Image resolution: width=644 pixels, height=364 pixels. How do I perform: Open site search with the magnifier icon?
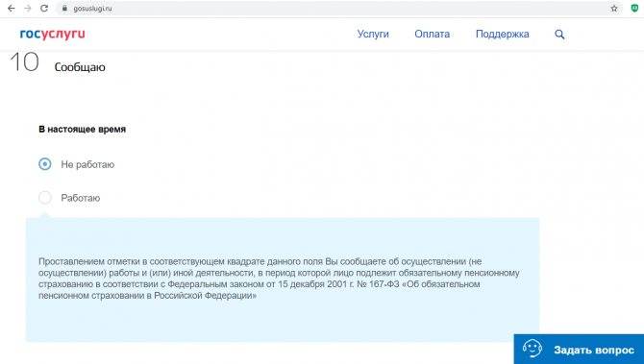(559, 35)
